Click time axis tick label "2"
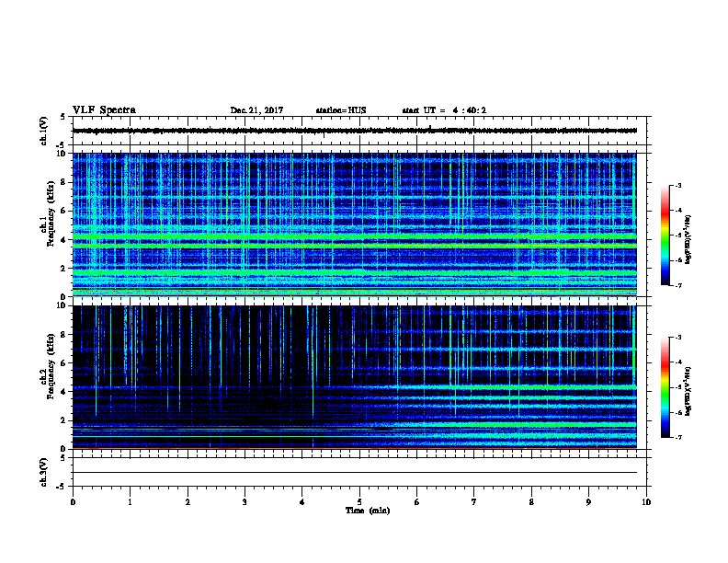 click(x=188, y=502)
